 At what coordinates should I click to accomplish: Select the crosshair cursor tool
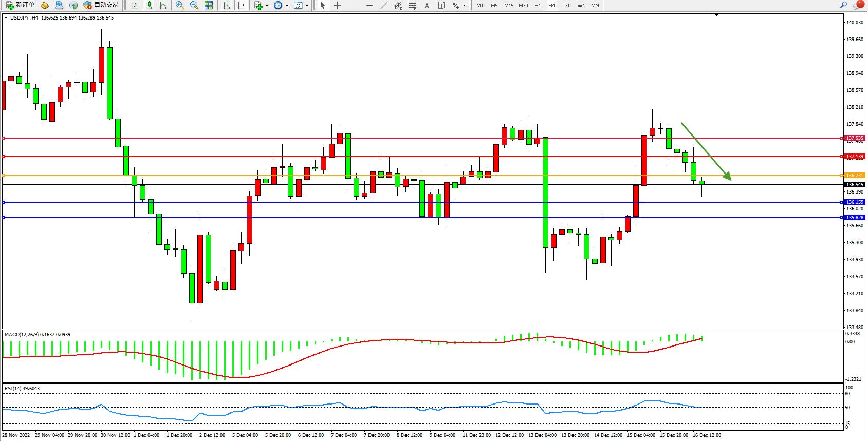(x=337, y=5)
